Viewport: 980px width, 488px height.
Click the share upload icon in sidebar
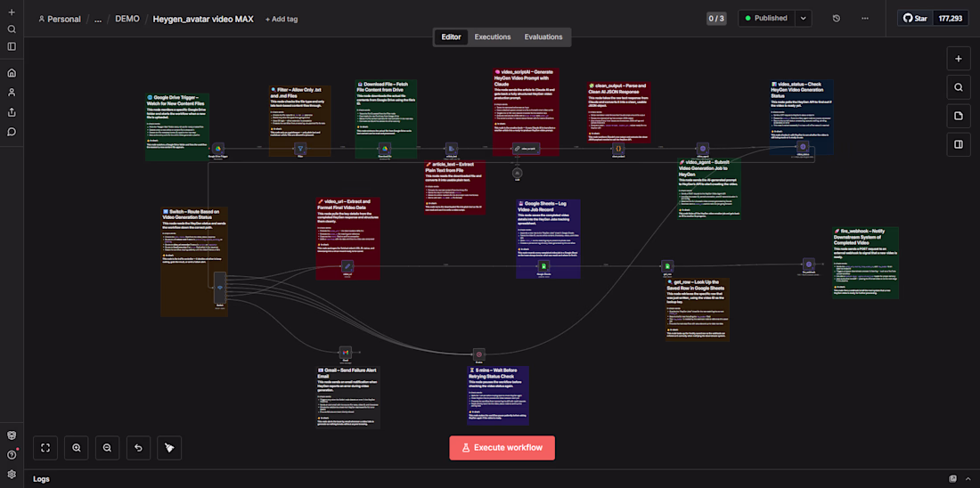pyautogui.click(x=12, y=112)
